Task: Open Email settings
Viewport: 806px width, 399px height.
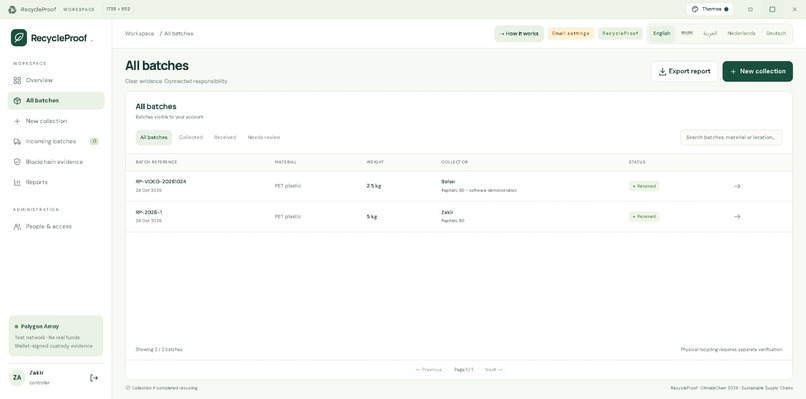Action: click(571, 33)
